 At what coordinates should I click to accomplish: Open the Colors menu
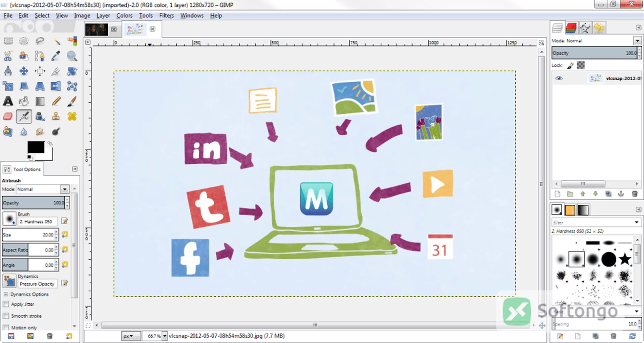(124, 16)
